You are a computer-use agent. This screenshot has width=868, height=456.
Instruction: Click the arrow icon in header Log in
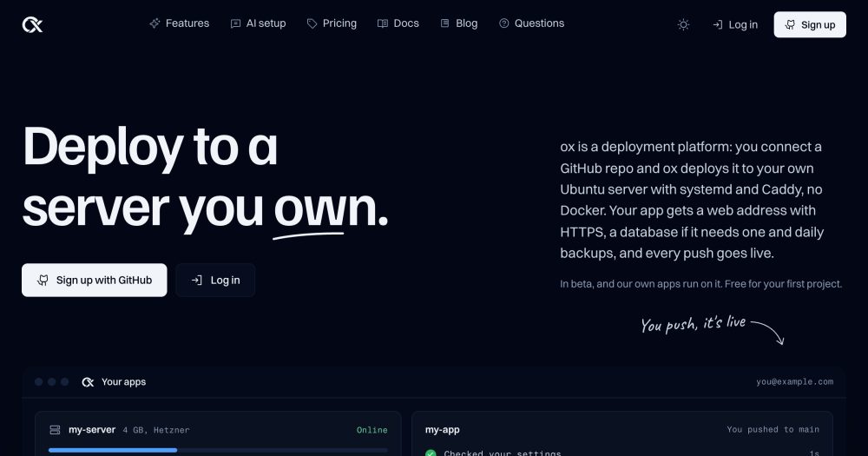[718, 25]
